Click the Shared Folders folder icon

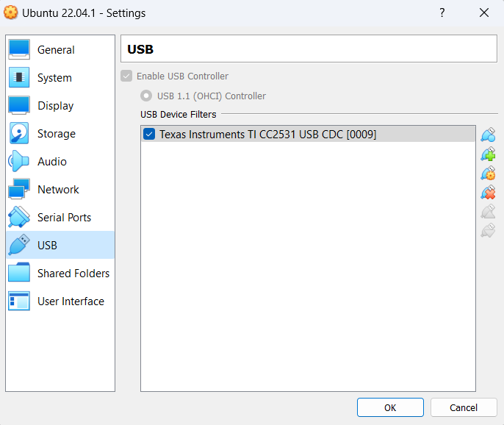19,274
